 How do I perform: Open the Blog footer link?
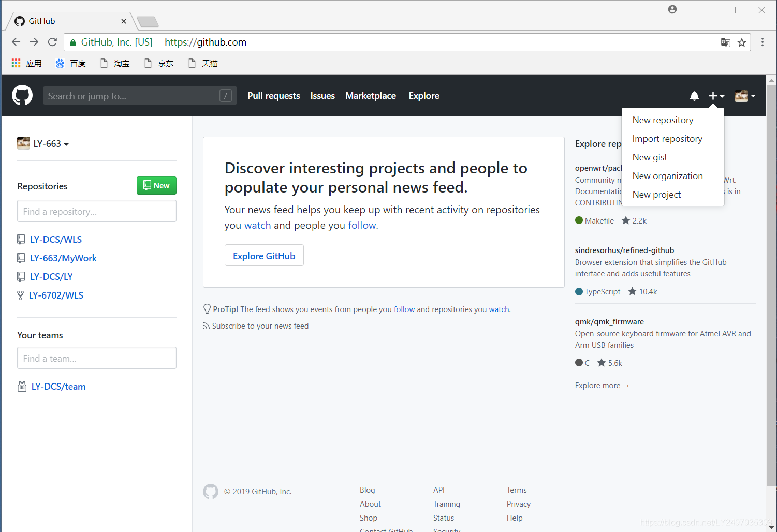[x=368, y=490]
